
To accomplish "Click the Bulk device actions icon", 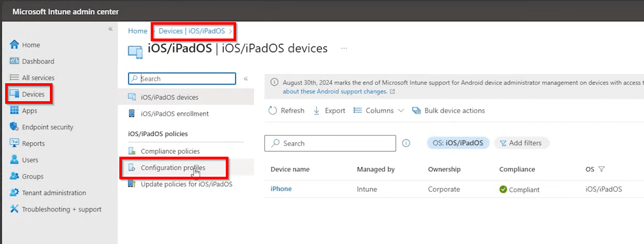I will coord(417,110).
